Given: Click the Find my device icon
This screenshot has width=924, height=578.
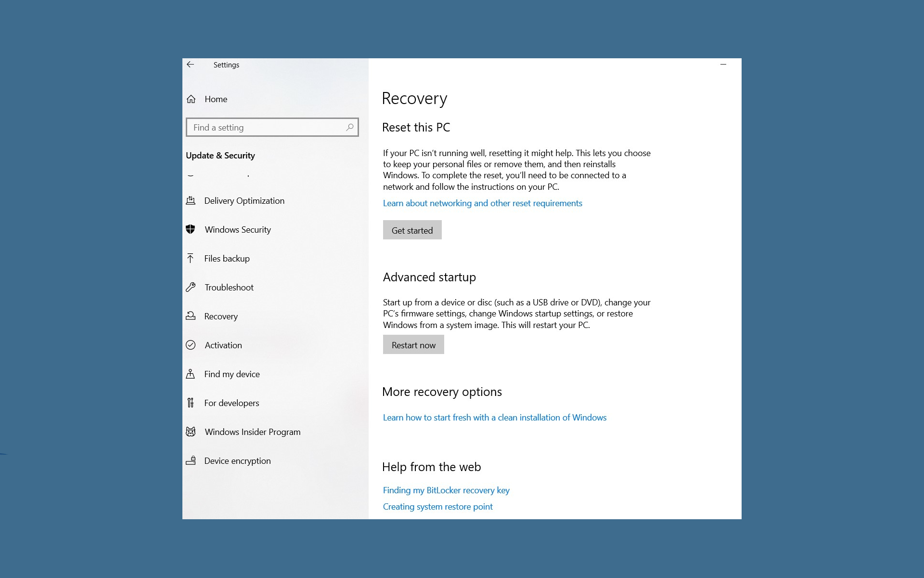Looking at the screenshot, I should click(x=191, y=374).
